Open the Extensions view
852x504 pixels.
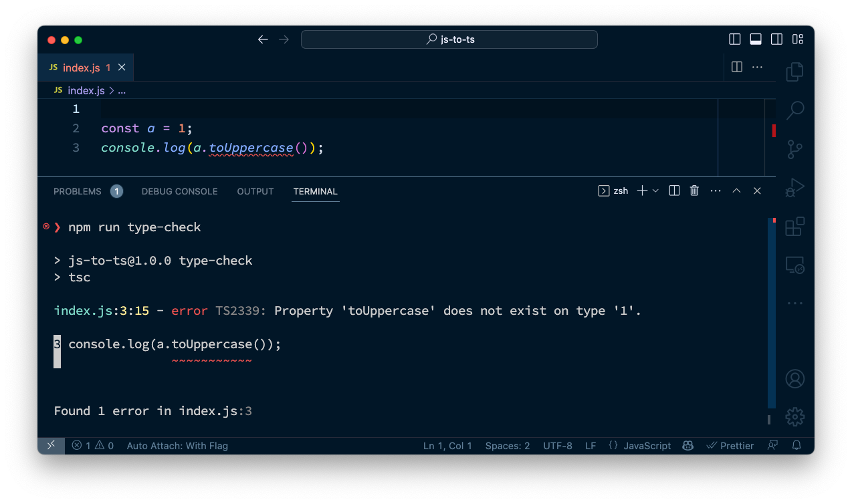(x=794, y=227)
